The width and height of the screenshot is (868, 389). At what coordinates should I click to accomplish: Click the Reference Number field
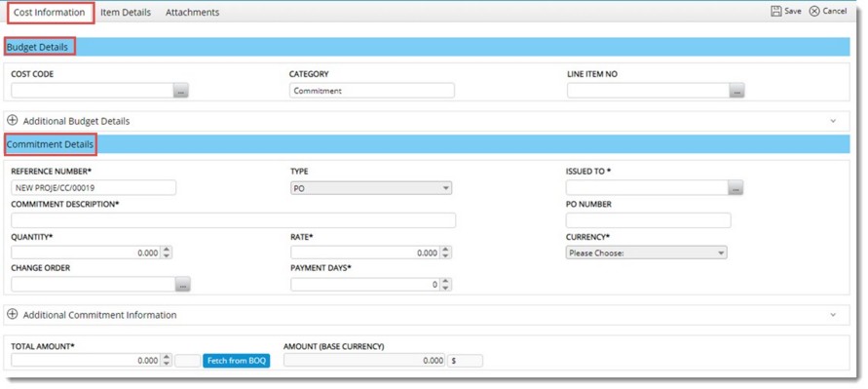coord(94,188)
